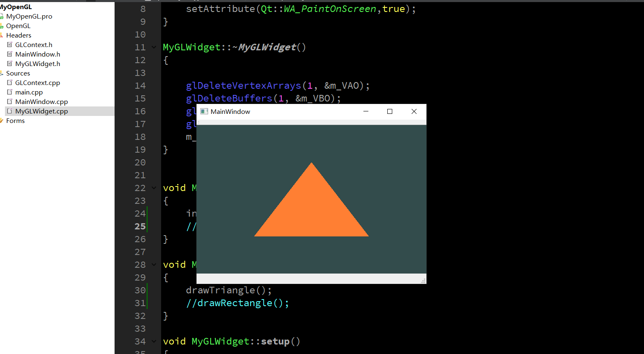Open main.cpp source file
This screenshot has height=354, width=644.
point(29,92)
